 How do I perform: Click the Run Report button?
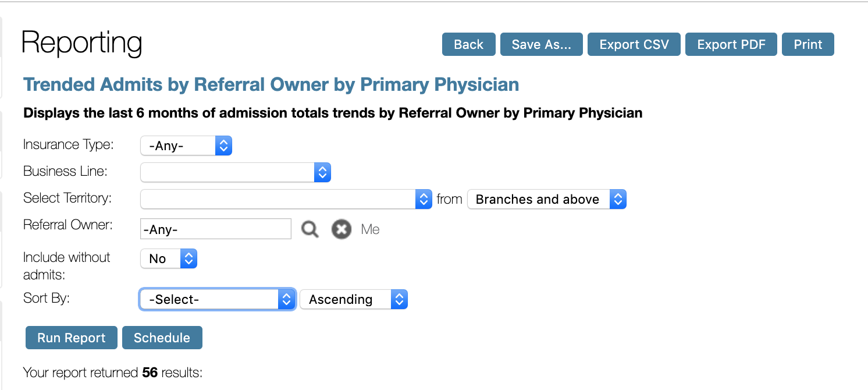[x=72, y=338]
